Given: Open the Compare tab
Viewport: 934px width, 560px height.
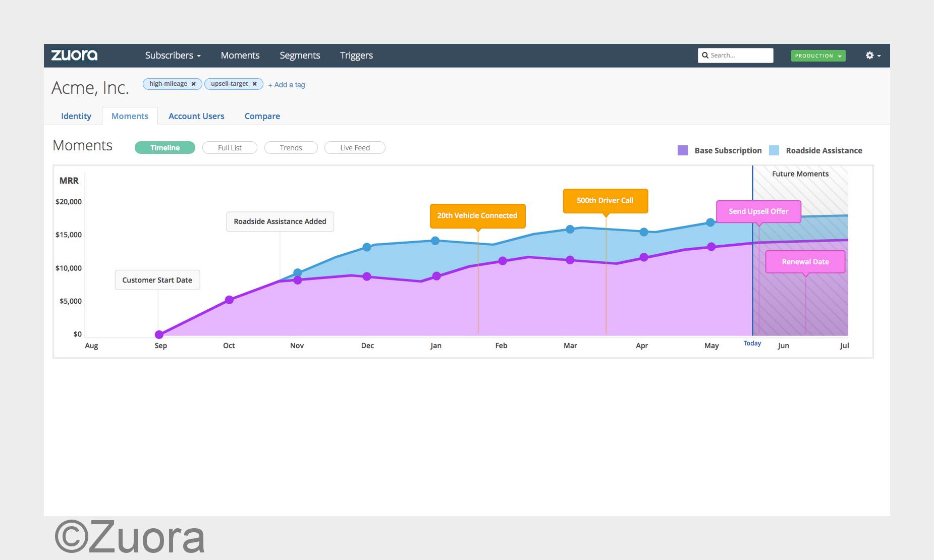Looking at the screenshot, I should coord(262,116).
